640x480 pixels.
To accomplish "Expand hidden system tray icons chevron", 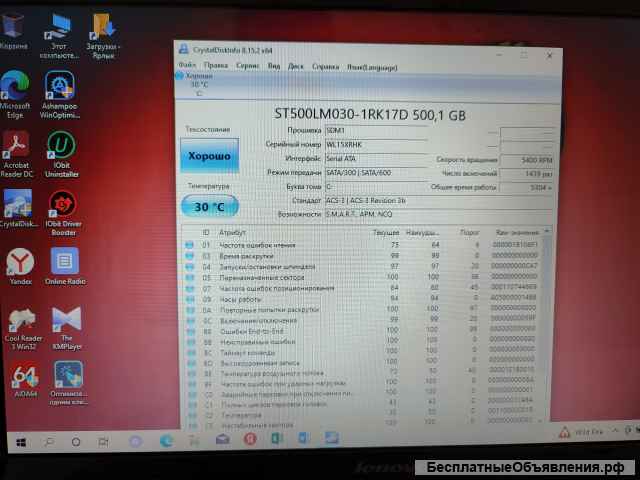I will click(615, 431).
